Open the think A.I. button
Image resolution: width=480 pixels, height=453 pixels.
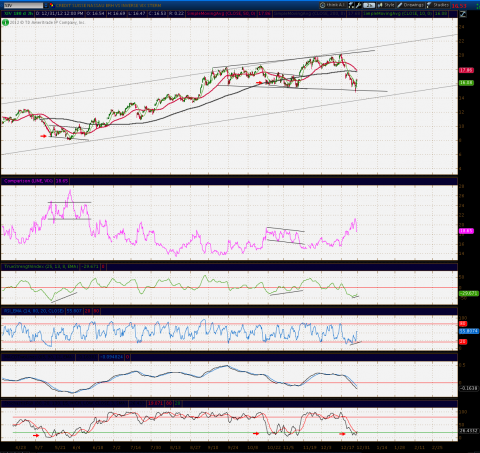333,5
